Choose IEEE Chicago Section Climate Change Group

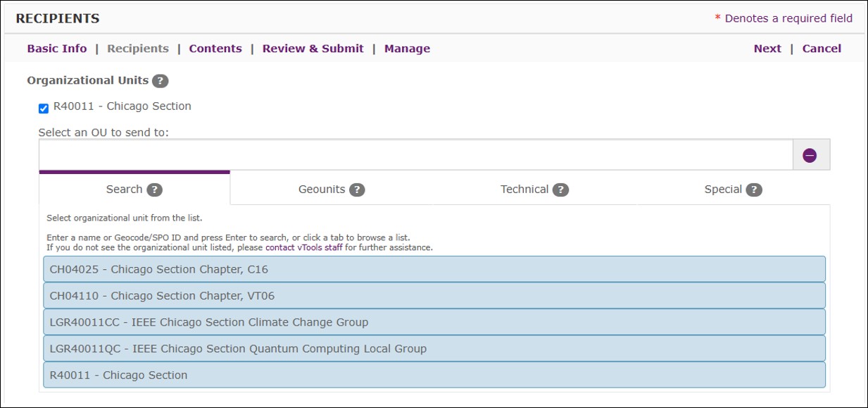tap(434, 322)
